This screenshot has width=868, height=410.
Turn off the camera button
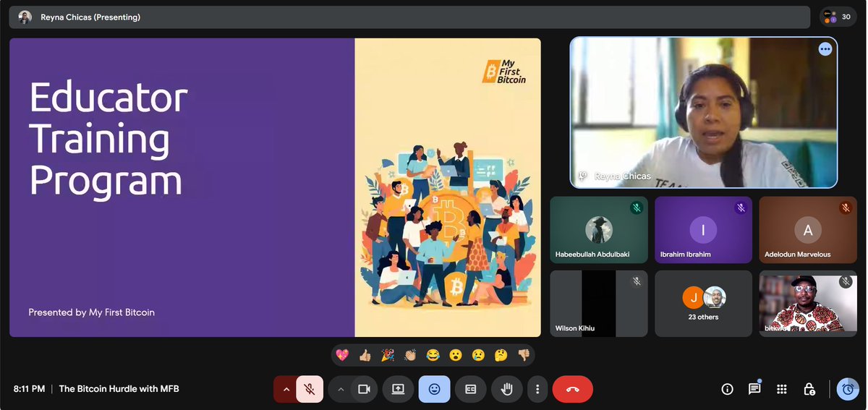click(x=364, y=389)
